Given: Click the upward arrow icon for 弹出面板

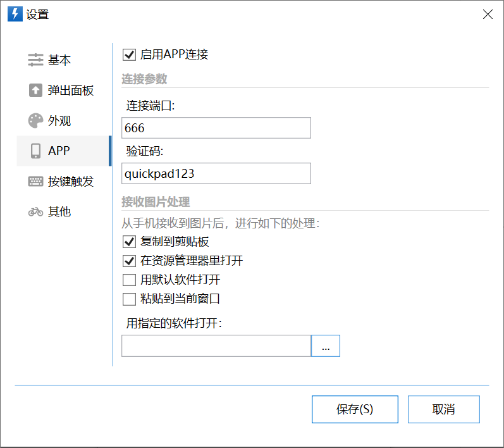Looking at the screenshot, I should point(35,90).
